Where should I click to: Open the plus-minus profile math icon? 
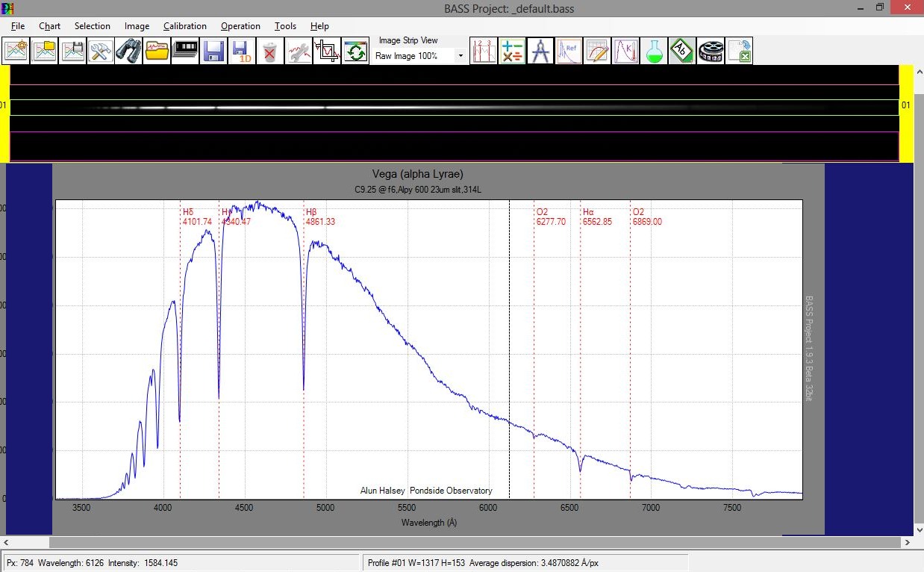[512, 52]
